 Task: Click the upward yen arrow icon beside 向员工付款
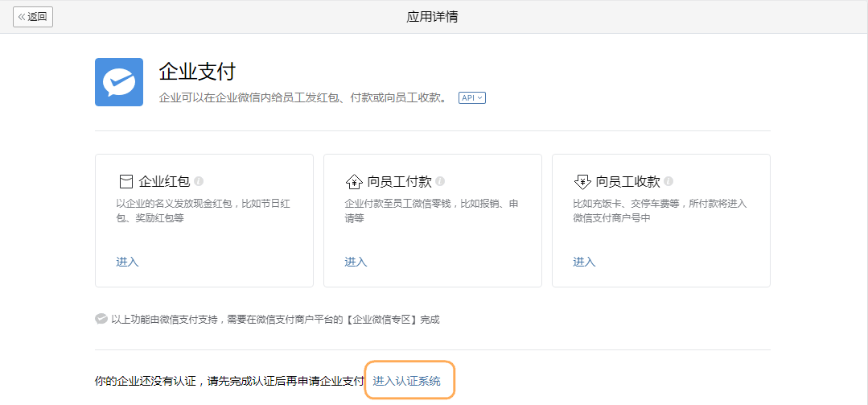pyautogui.click(x=354, y=181)
